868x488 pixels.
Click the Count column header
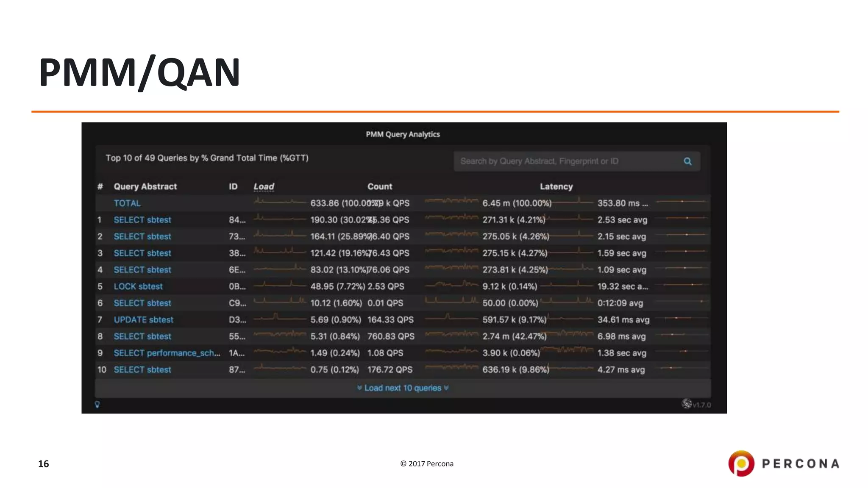tap(380, 186)
